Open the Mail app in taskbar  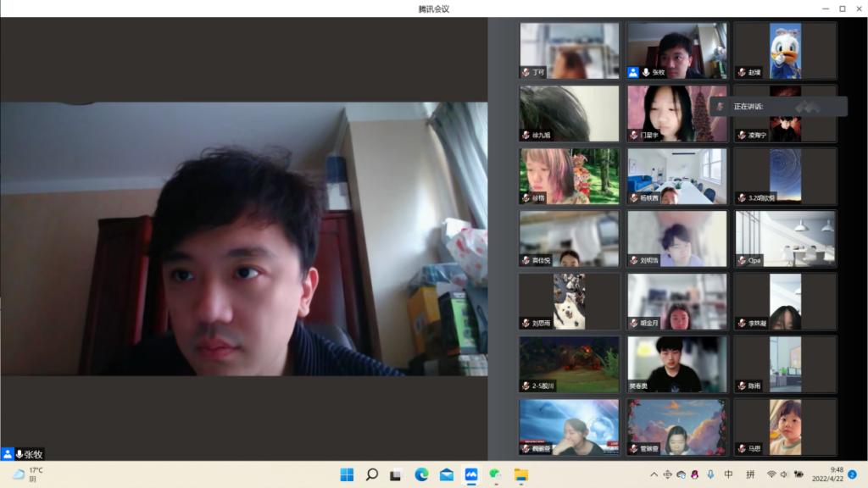[446, 474]
